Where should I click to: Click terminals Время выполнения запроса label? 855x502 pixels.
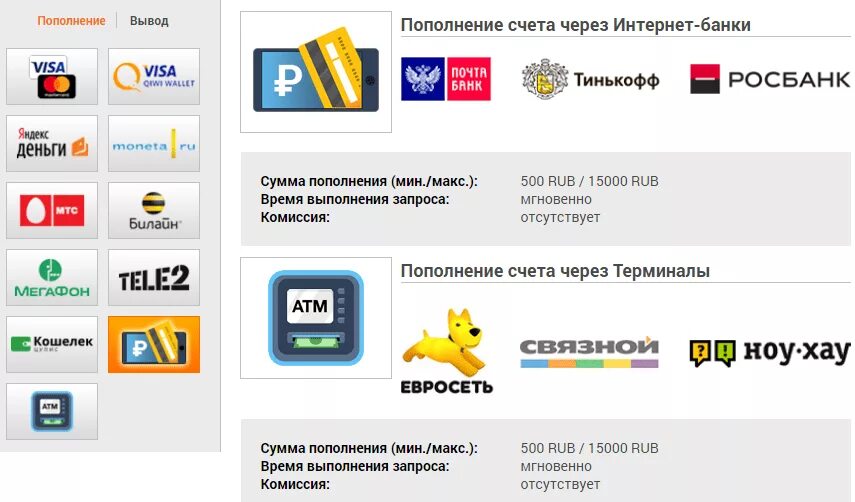(x=355, y=466)
